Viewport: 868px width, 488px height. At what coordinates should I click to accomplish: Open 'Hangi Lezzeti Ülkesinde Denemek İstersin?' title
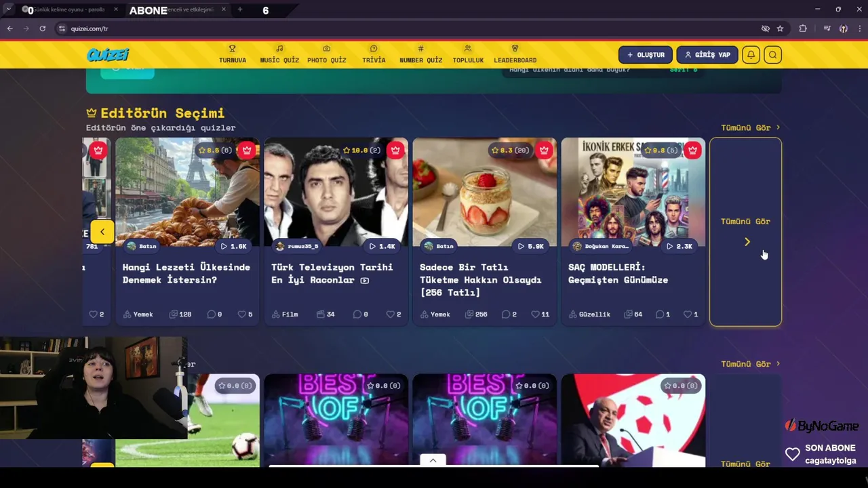186,273
